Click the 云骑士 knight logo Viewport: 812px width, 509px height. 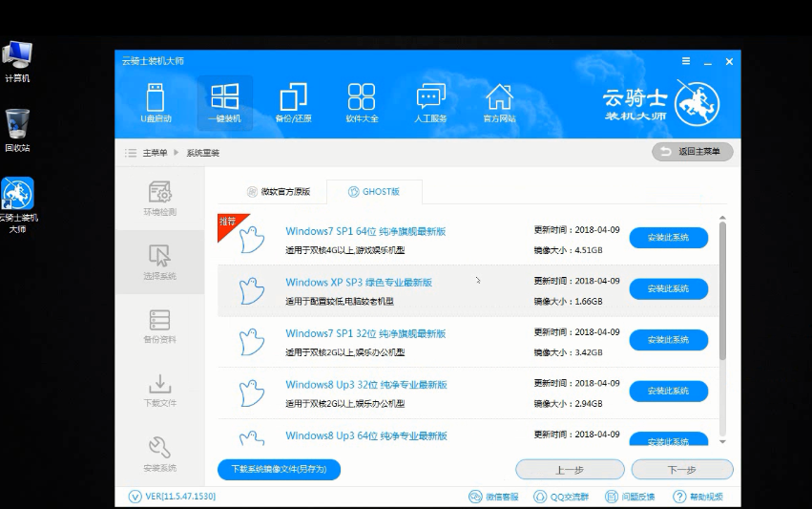point(697,103)
